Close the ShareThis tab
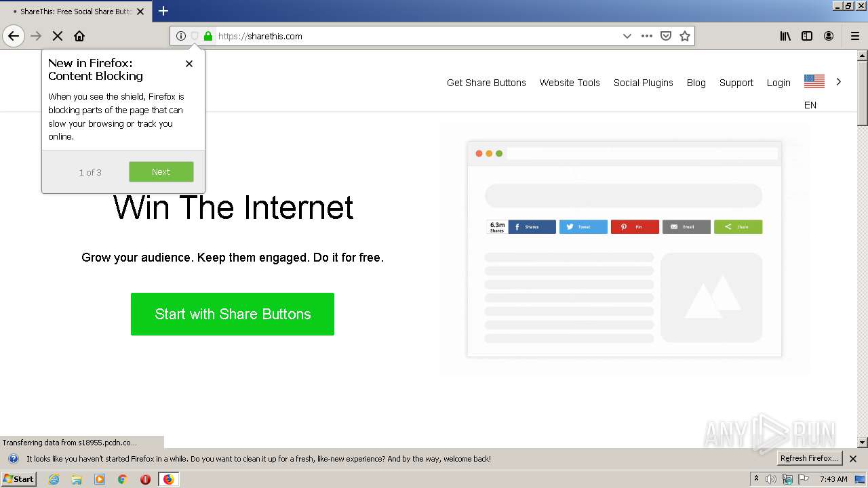 (140, 12)
